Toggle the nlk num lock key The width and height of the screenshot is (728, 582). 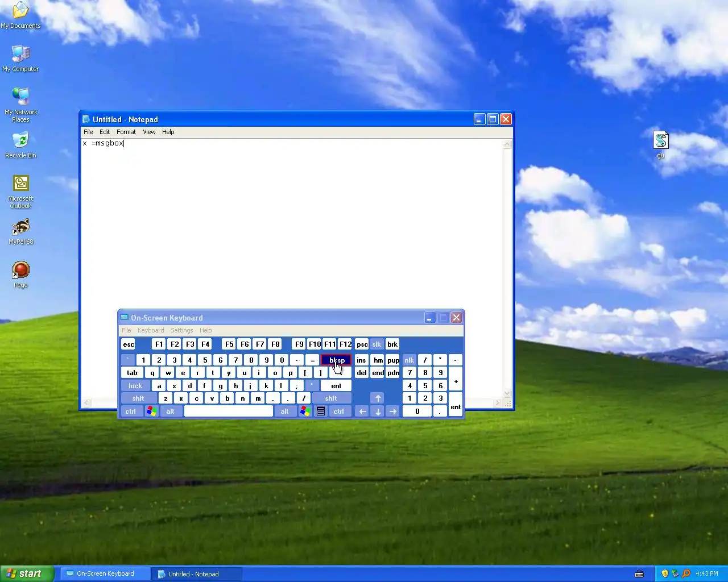[409, 360]
